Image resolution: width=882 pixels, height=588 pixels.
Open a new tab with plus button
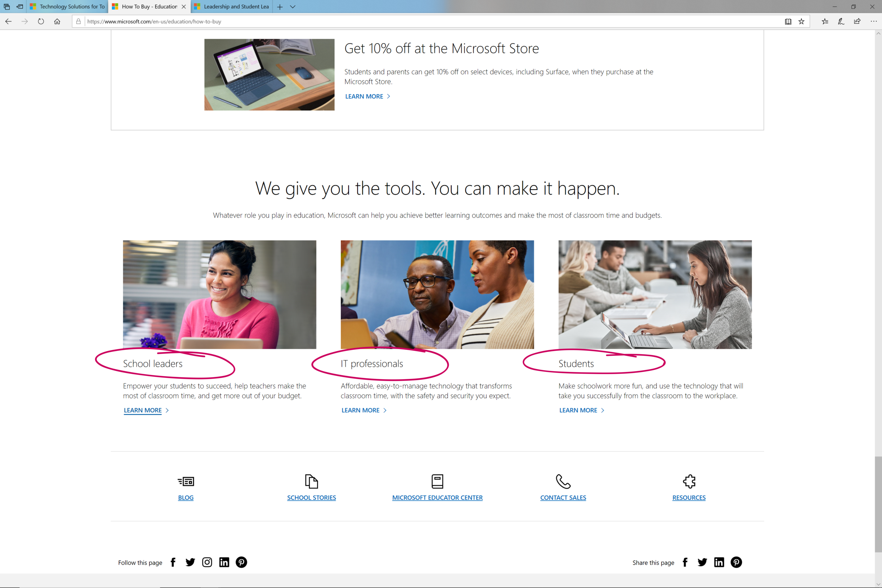280,7
